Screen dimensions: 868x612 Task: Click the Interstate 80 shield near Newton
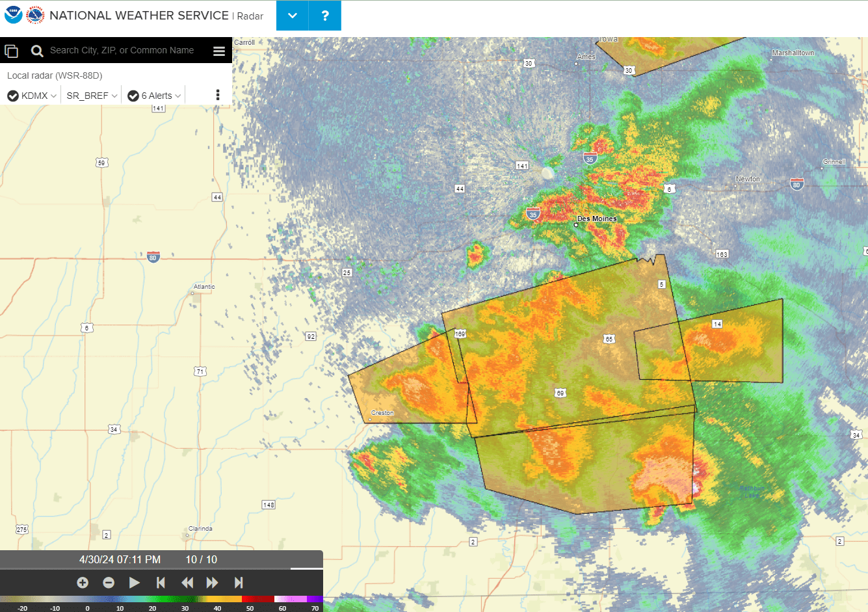click(x=796, y=184)
